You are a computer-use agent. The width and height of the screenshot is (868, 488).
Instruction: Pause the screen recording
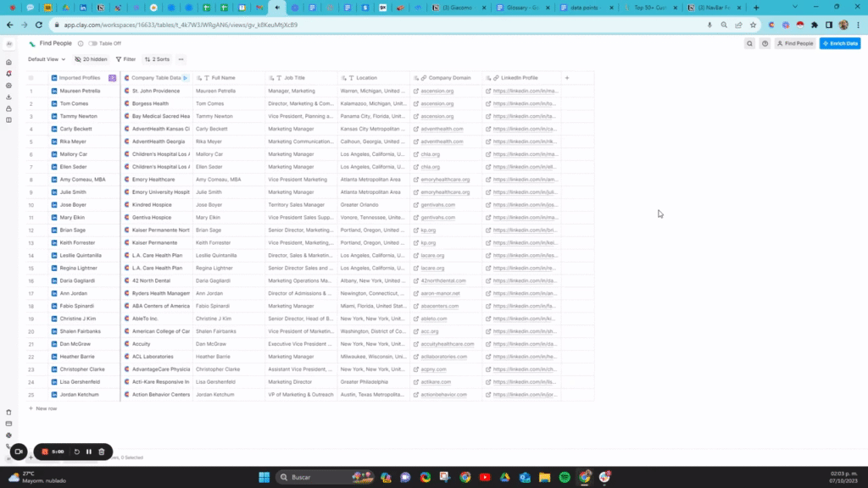89,452
